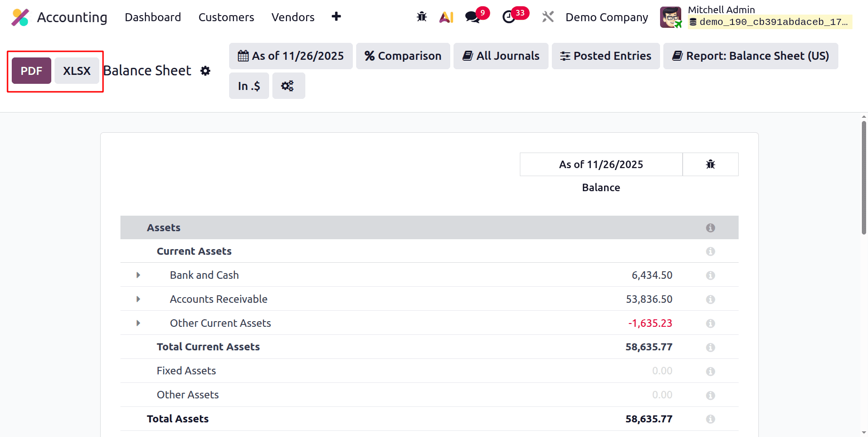Open the Demo Company switcher
Screen dimensions: 868x437
pos(606,17)
